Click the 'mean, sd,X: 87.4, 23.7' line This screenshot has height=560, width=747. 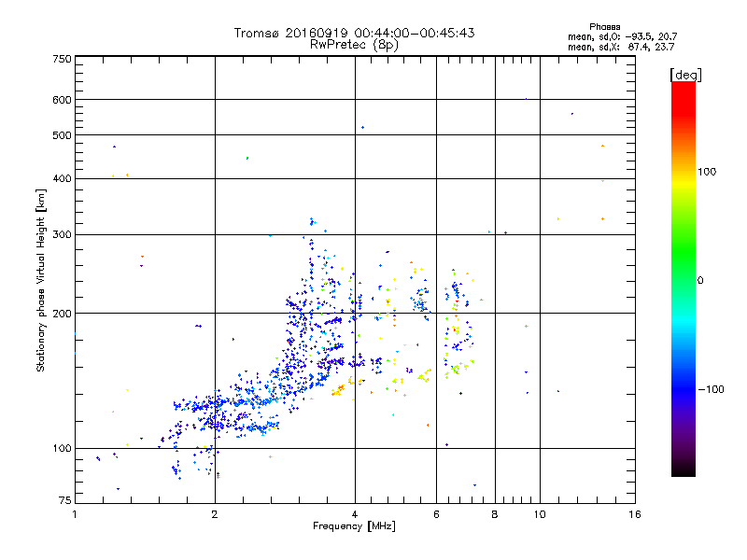coord(621,47)
